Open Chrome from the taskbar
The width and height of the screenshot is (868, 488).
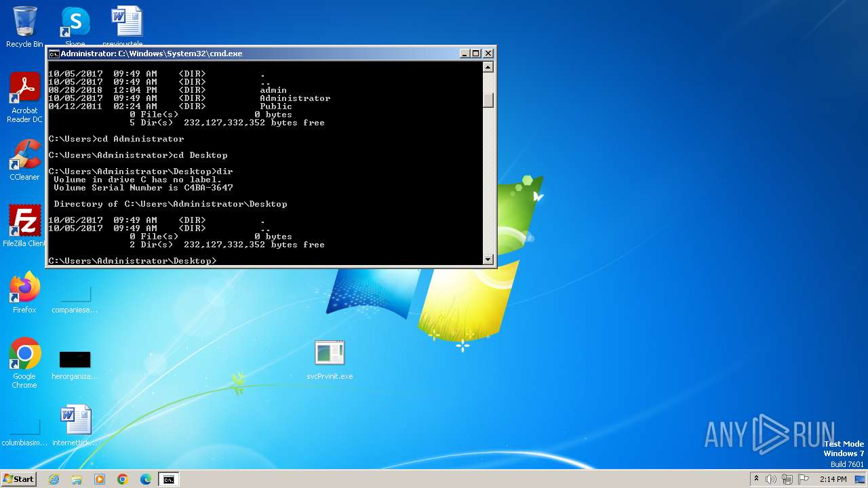[x=123, y=479]
